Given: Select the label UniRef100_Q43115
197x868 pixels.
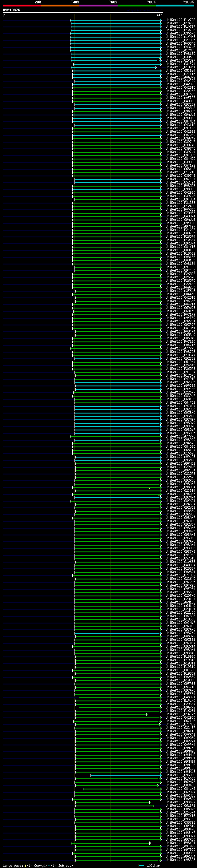Looking at the screenshot, I should pos(180,125).
